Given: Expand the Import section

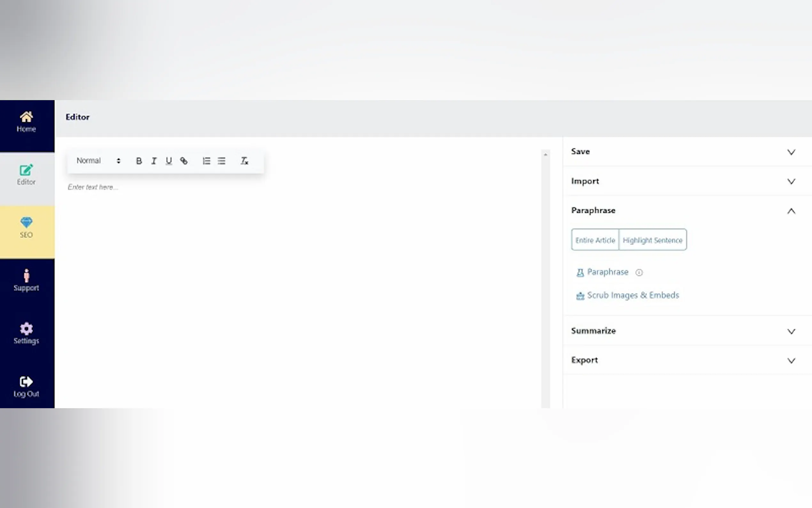Looking at the screenshot, I should pos(791,181).
